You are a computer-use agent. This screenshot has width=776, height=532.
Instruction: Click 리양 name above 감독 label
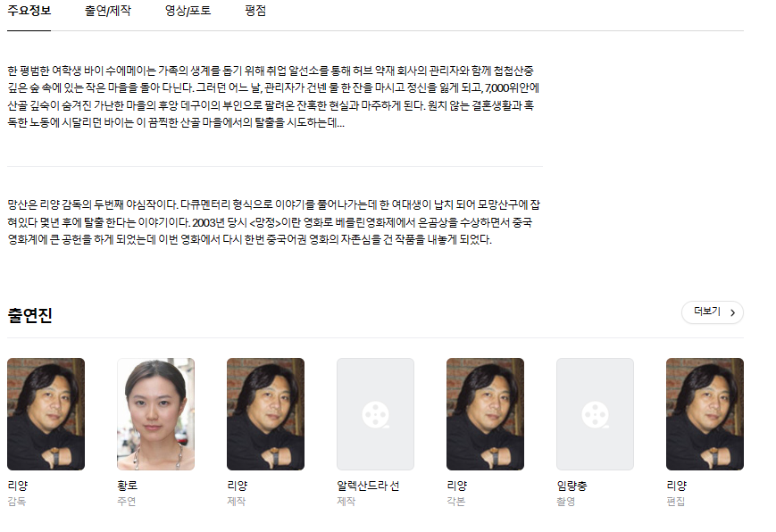pos(18,486)
